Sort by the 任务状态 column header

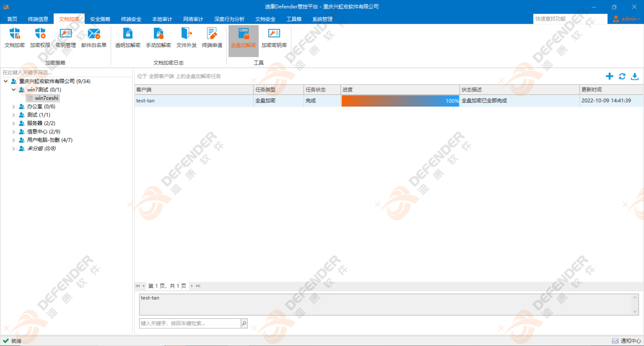point(322,90)
